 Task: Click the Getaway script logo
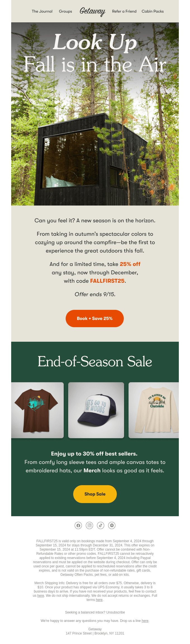point(92,11)
